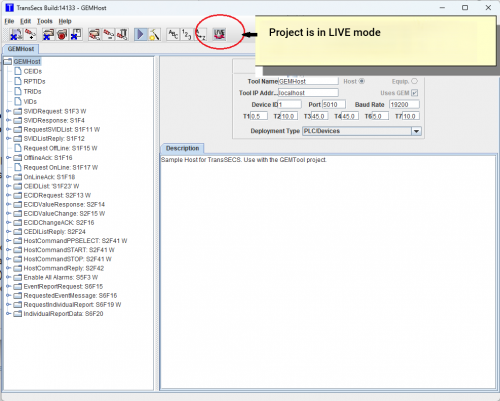Screen dimensions: 500x401
Task: Click the 123 toolbar icon
Action: pyautogui.click(x=187, y=34)
